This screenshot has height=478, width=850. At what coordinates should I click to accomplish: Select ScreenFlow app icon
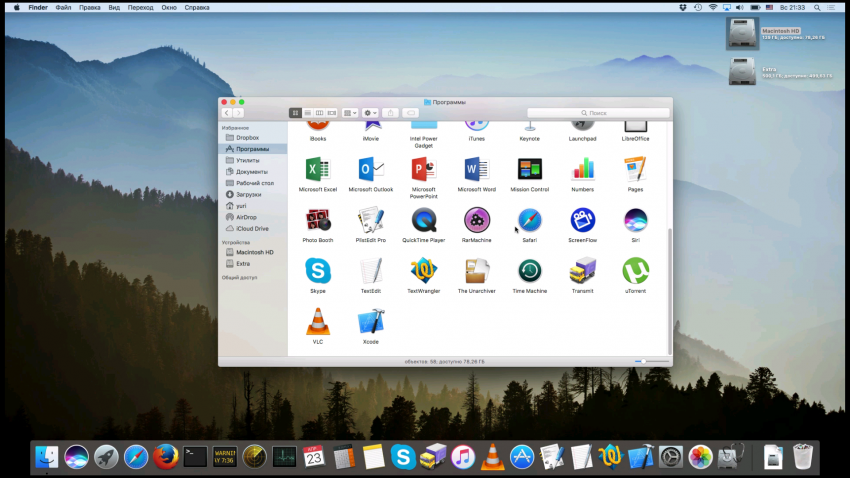pyautogui.click(x=583, y=221)
